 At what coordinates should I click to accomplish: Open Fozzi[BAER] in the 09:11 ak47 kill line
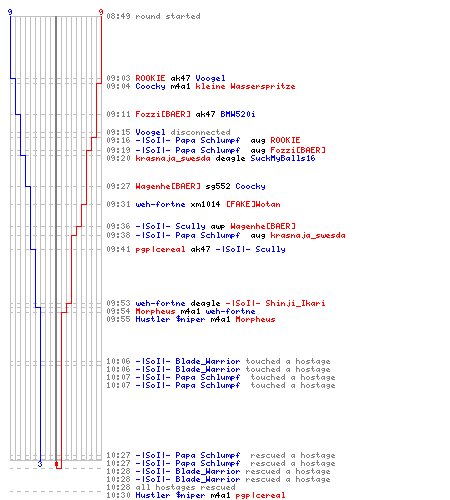[x=163, y=114]
